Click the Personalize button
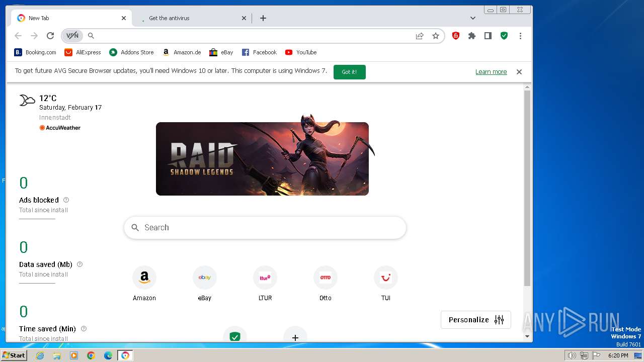This screenshot has height=362, width=644. 476,320
